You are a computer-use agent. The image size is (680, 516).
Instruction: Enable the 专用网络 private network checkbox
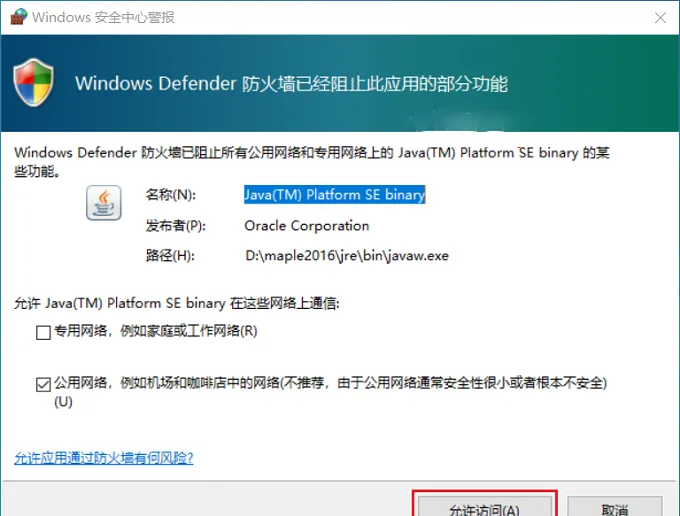pos(43,333)
